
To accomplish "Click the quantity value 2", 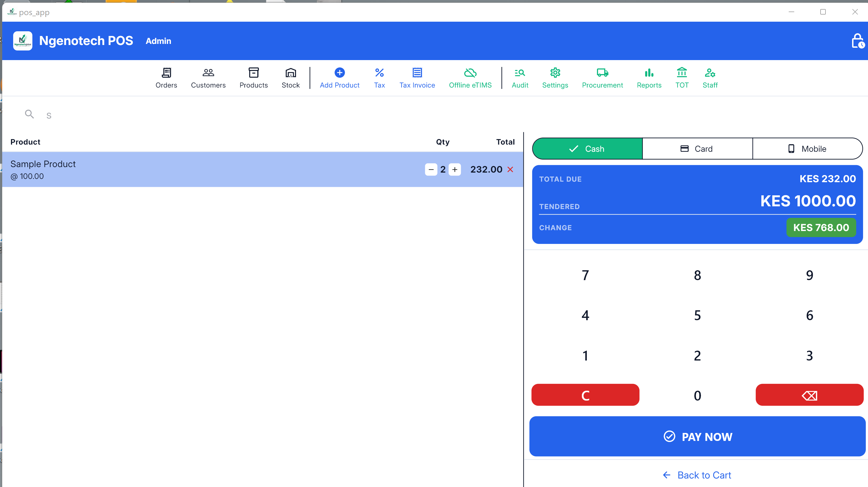I will pos(443,170).
